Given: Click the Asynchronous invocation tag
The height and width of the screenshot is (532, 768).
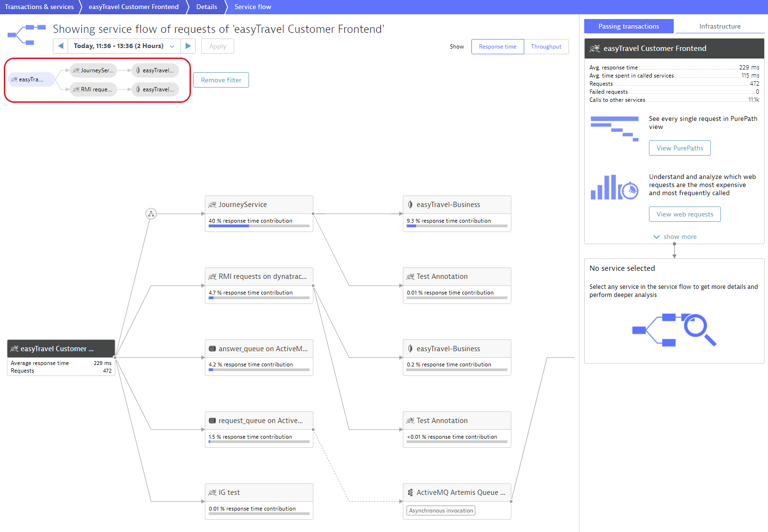Looking at the screenshot, I should tap(441, 511).
